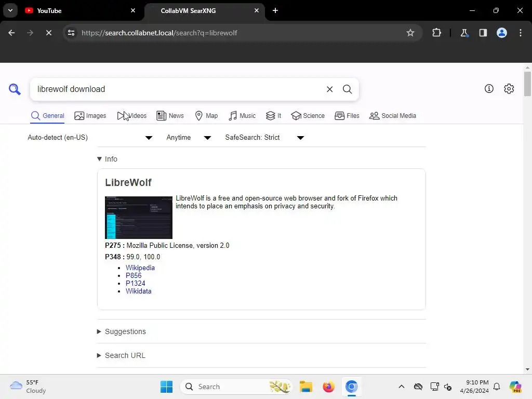532x399 pixels.
Task: Open SearXNG preferences gear icon
Action: pos(509,88)
